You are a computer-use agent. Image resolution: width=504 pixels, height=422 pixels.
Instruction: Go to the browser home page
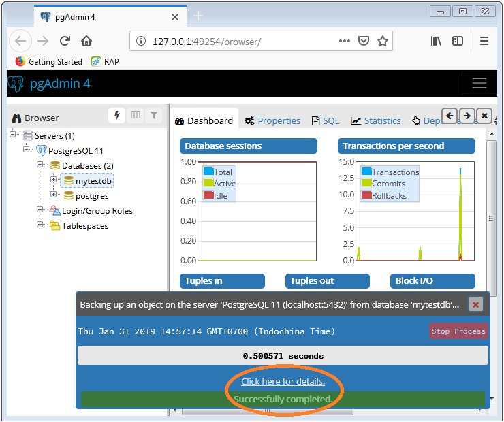[86, 41]
